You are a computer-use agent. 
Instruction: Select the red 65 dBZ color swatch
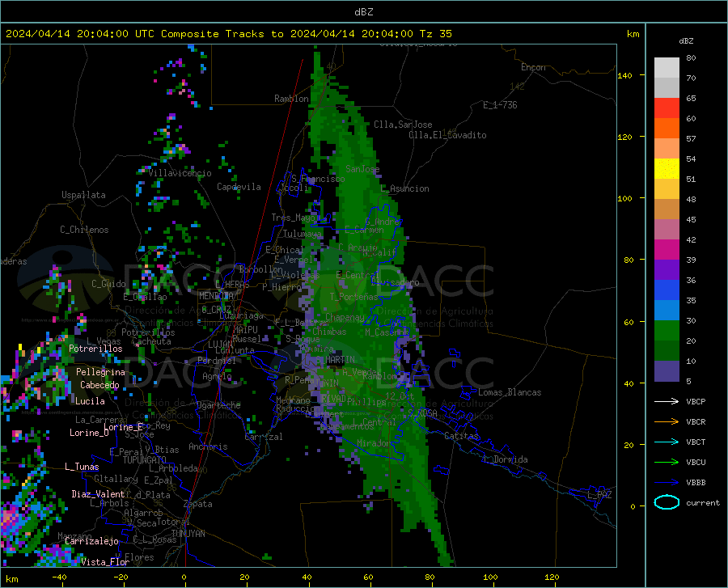point(667,108)
